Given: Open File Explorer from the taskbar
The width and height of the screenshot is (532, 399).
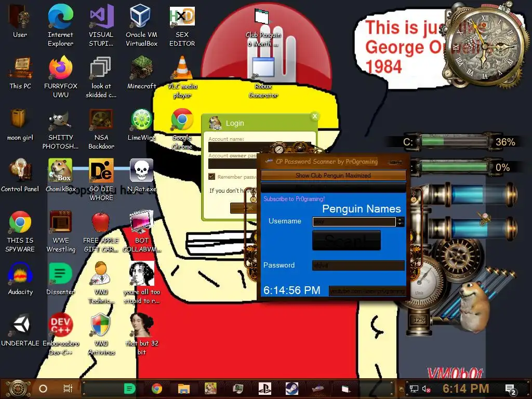Looking at the screenshot, I should (x=183, y=389).
